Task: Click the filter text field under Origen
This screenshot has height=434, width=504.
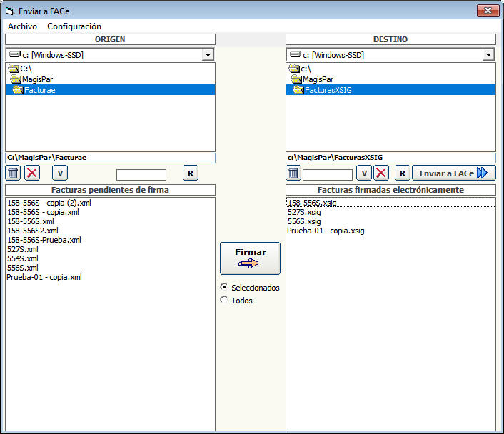Action: click(x=141, y=174)
